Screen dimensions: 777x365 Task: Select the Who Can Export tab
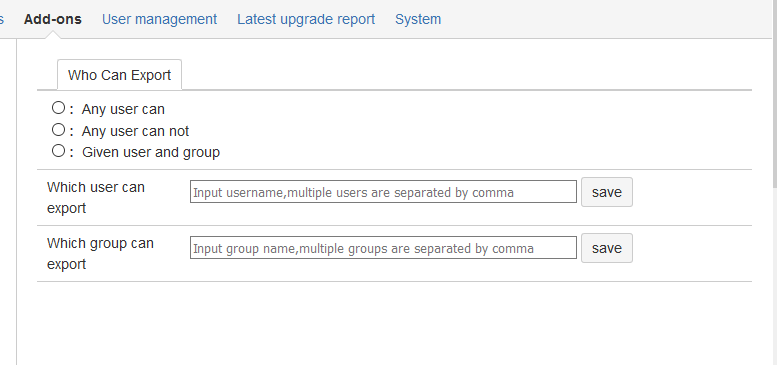[119, 75]
